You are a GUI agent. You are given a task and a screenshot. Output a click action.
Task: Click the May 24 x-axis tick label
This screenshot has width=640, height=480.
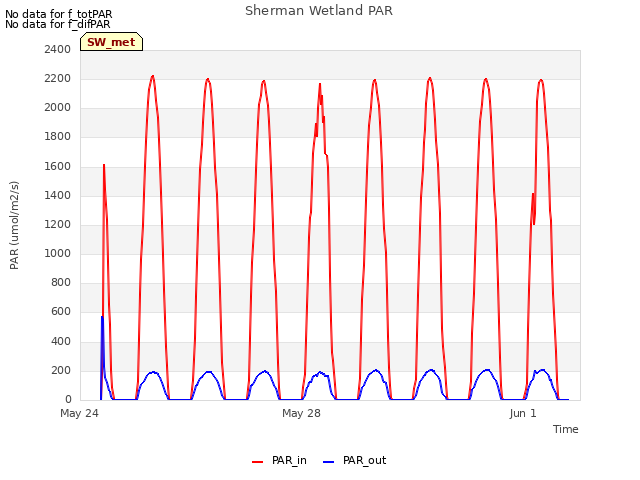click(x=79, y=413)
